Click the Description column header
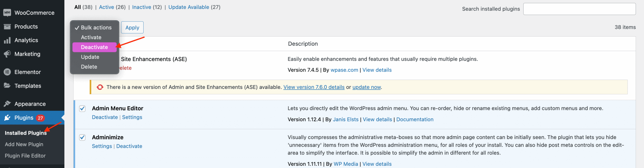 [x=303, y=44]
